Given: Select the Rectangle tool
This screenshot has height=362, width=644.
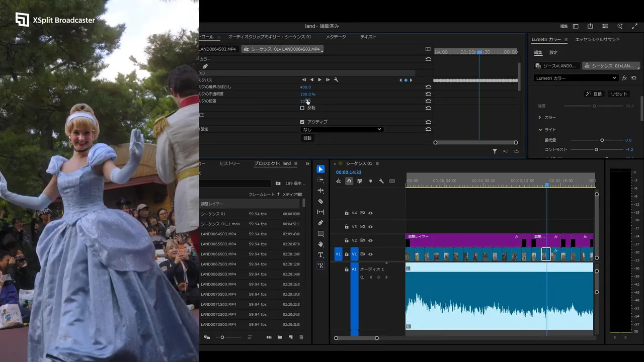Looking at the screenshot, I should click(x=320, y=234).
